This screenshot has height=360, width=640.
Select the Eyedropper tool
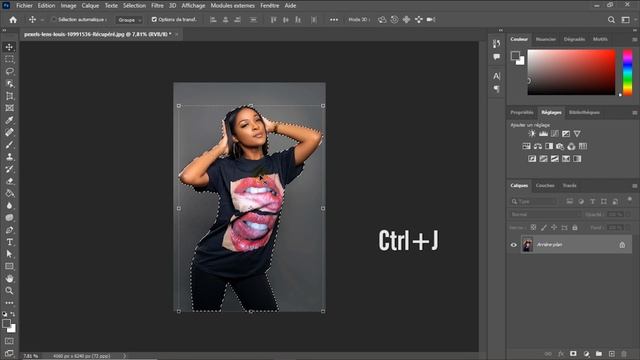(x=9, y=120)
